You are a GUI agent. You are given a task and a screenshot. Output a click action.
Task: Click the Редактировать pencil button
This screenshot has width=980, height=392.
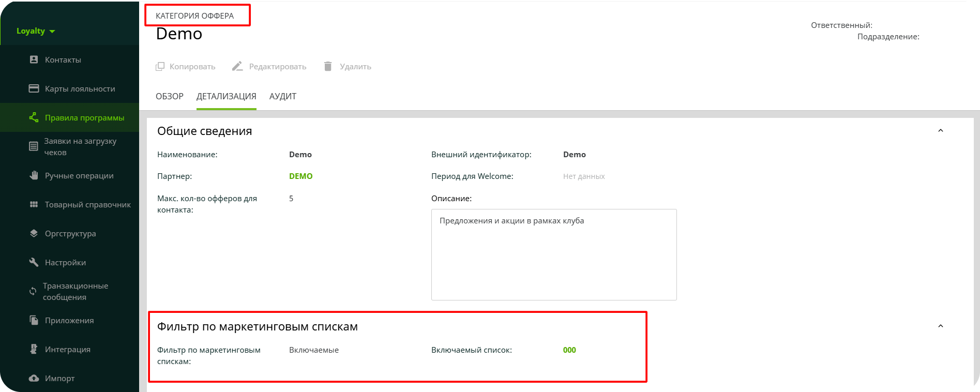coord(269,66)
